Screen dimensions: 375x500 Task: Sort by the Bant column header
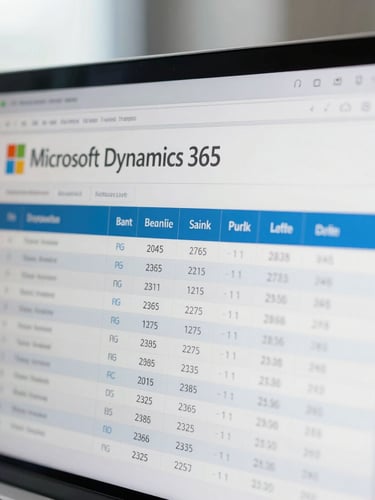coord(124,222)
